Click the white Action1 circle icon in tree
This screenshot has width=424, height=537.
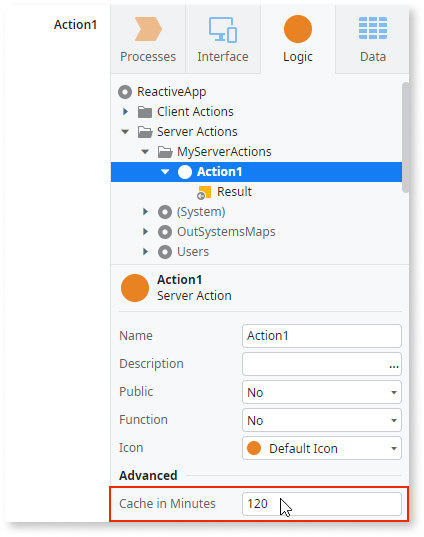point(185,172)
